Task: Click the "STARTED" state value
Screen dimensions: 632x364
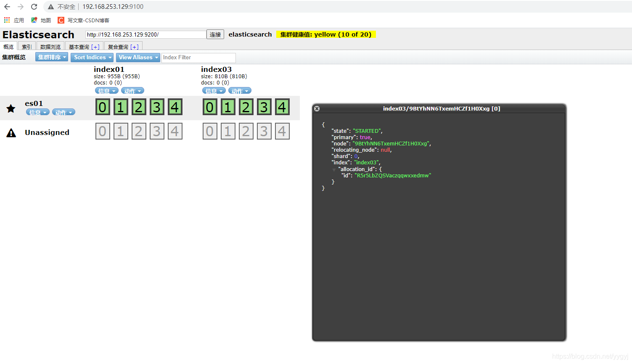Action: tap(367, 131)
